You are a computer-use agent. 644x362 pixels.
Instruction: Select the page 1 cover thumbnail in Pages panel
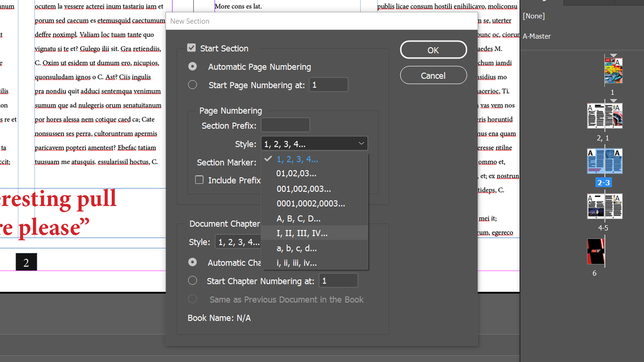click(613, 70)
